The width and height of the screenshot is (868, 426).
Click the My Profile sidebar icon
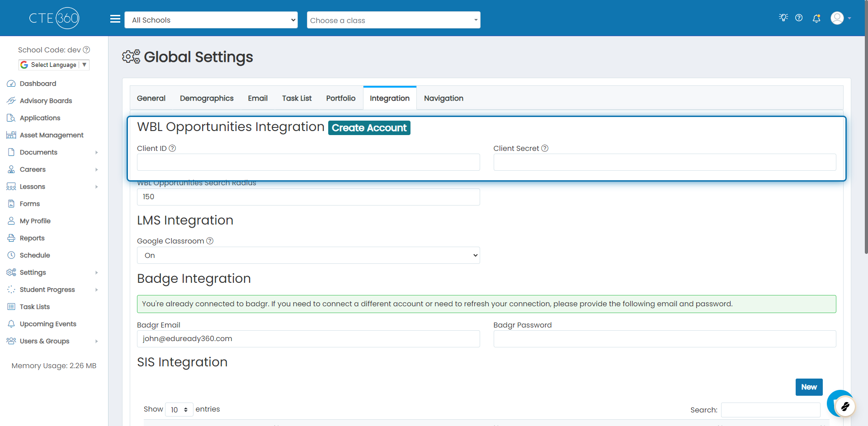[11, 221]
